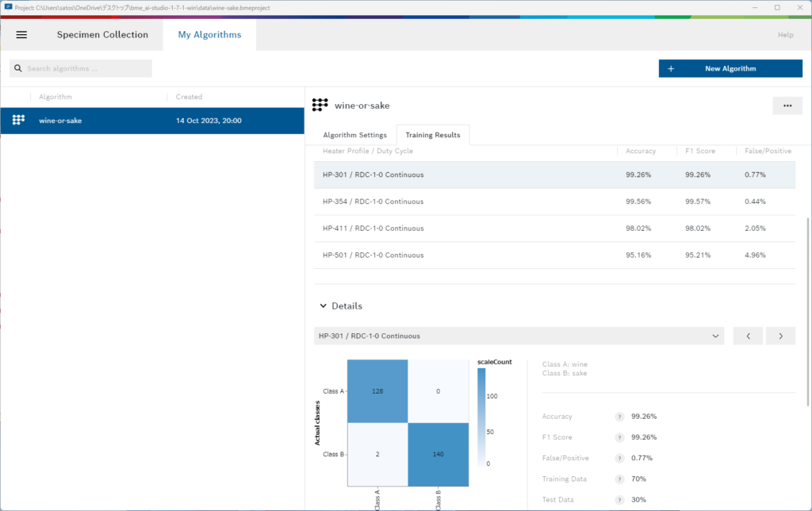Click the F1 Score help icon
This screenshot has height=511, width=812.
[x=619, y=437]
